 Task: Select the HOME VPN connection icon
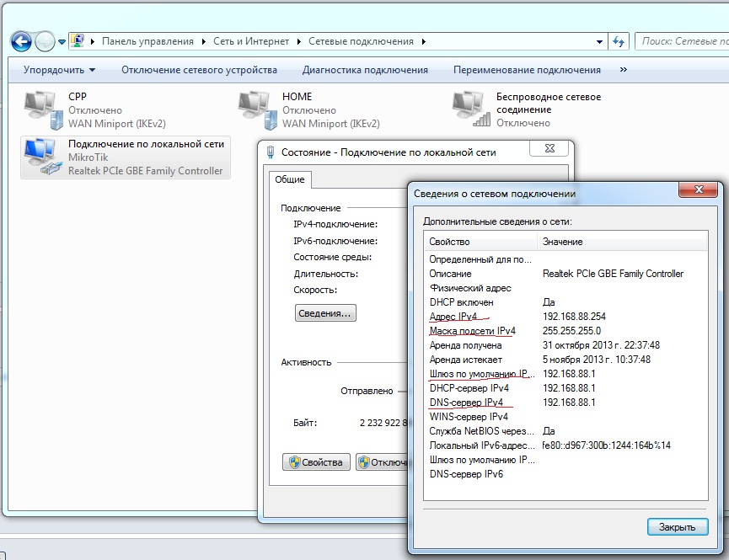tap(258, 110)
